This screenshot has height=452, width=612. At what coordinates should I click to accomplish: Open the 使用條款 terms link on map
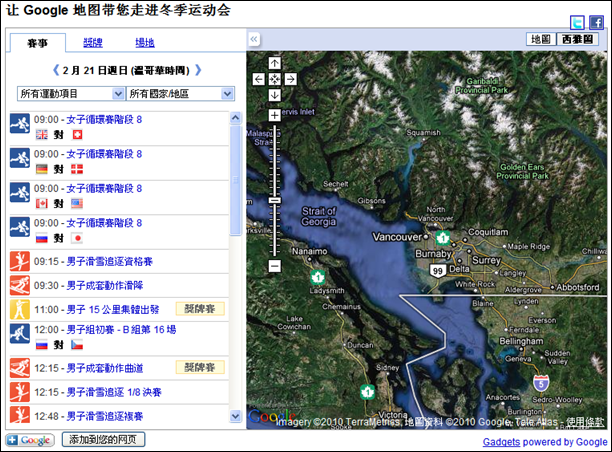pos(585,422)
